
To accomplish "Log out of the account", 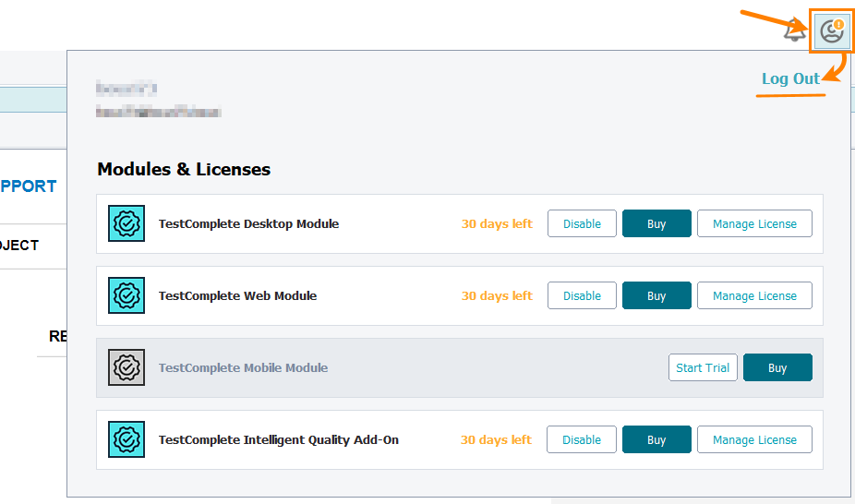I will pyautogui.click(x=790, y=78).
